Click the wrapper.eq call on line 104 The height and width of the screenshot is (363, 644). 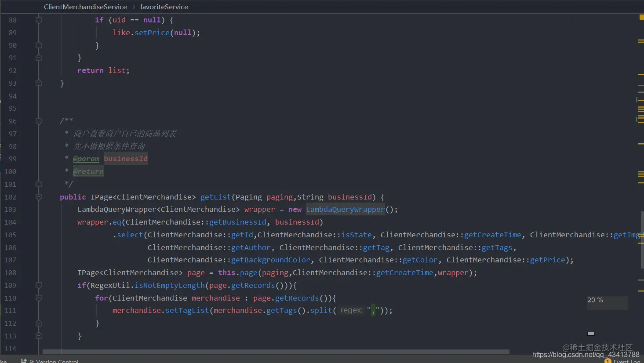[99, 222]
